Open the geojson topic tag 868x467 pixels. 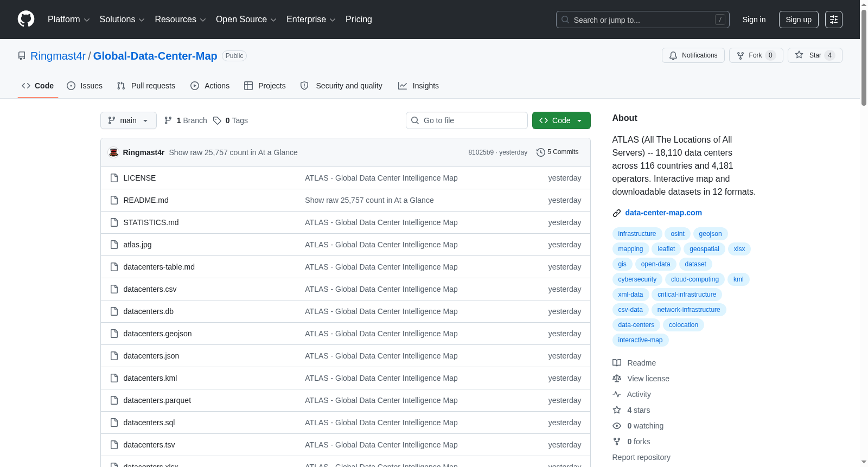tap(710, 234)
